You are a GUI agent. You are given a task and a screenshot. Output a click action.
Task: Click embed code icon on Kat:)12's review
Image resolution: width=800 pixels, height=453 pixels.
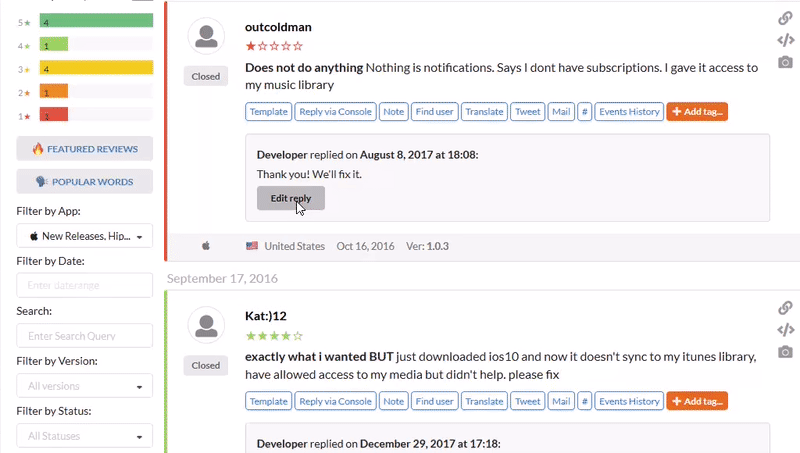[786, 330]
